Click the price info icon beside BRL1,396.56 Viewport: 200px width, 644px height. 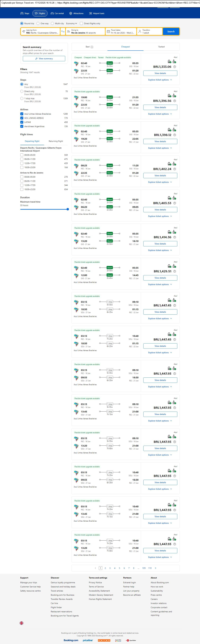[x=174, y=101]
